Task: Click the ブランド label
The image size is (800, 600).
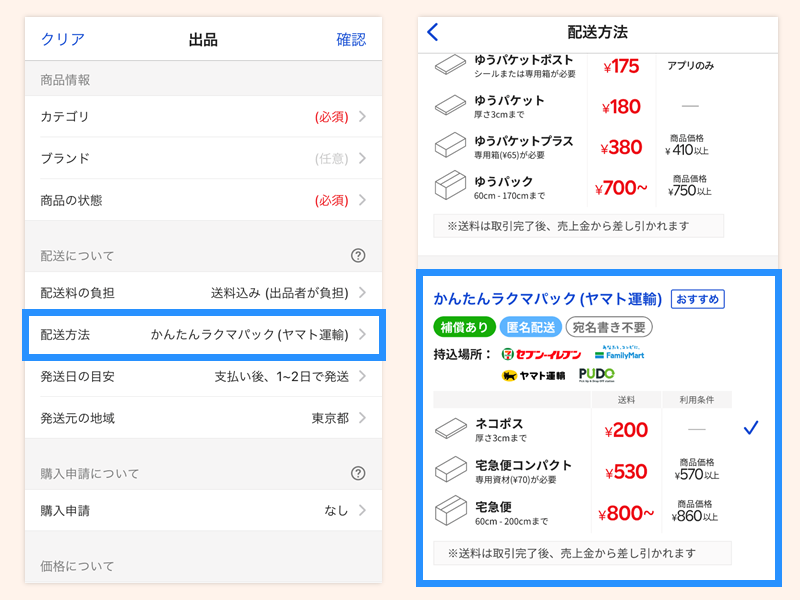Action: click(65, 158)
